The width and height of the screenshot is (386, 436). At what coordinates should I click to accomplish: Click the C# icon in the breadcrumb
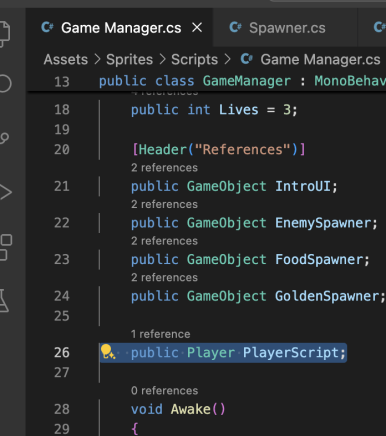tap(246, 59)
